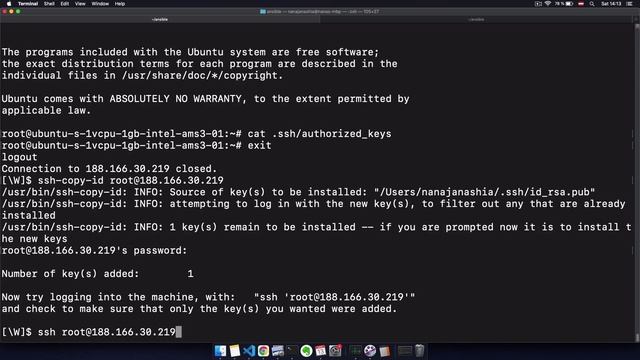The image size is (640, 360).
Task: Open Notification Center list icon
Action: coord(629,4)
